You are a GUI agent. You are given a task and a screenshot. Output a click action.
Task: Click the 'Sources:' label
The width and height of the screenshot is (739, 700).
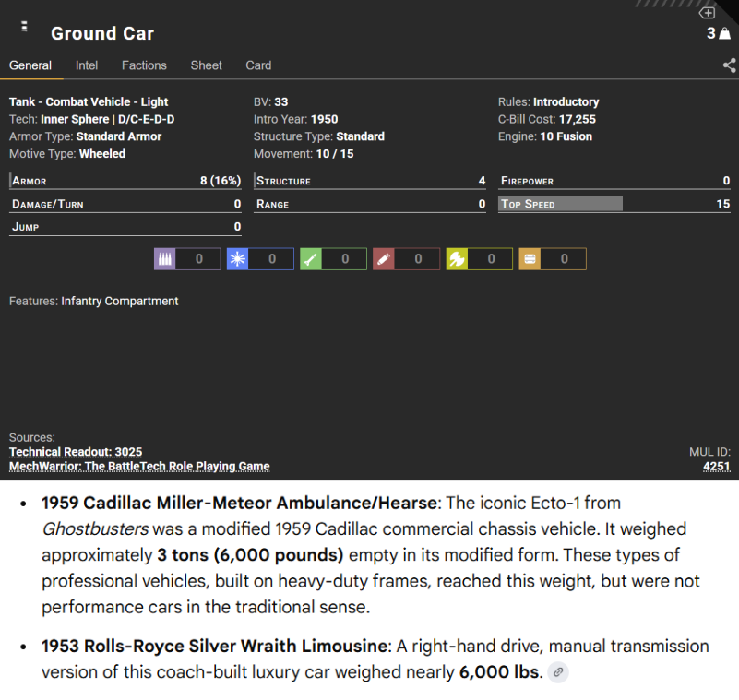point(32,438)
